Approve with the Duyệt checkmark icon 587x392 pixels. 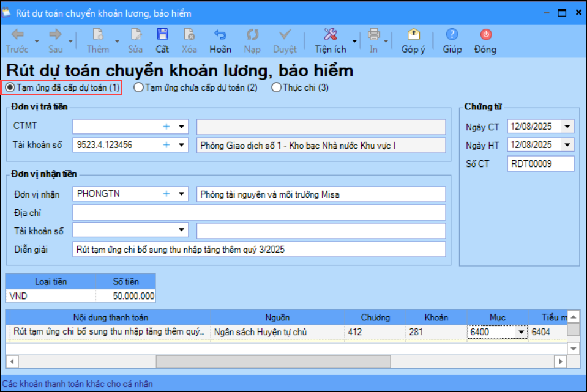[285, 34]
